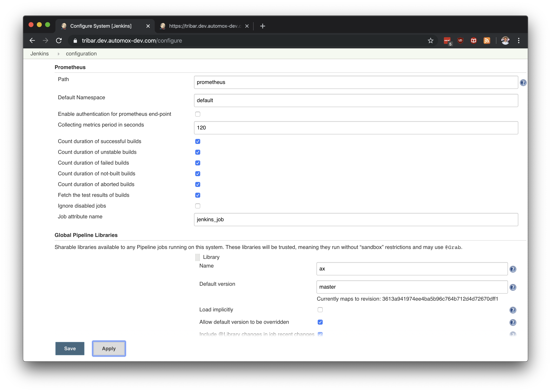Screen dimensions: 551x392
Task: Click the Default version field containing master
Action: (412, 287)
